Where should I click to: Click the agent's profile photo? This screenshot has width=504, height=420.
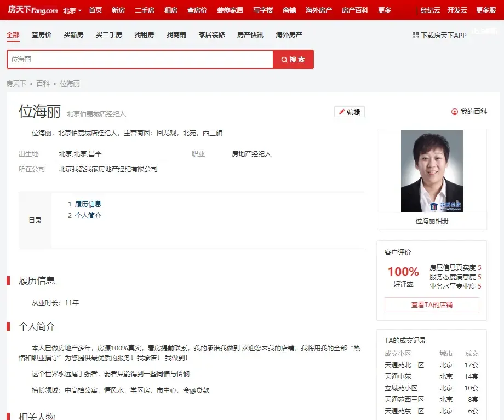pos(432,171)
